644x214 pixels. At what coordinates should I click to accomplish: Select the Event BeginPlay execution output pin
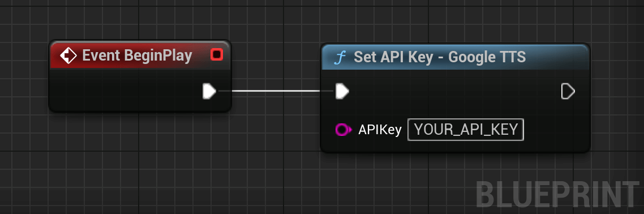point(209,91)
